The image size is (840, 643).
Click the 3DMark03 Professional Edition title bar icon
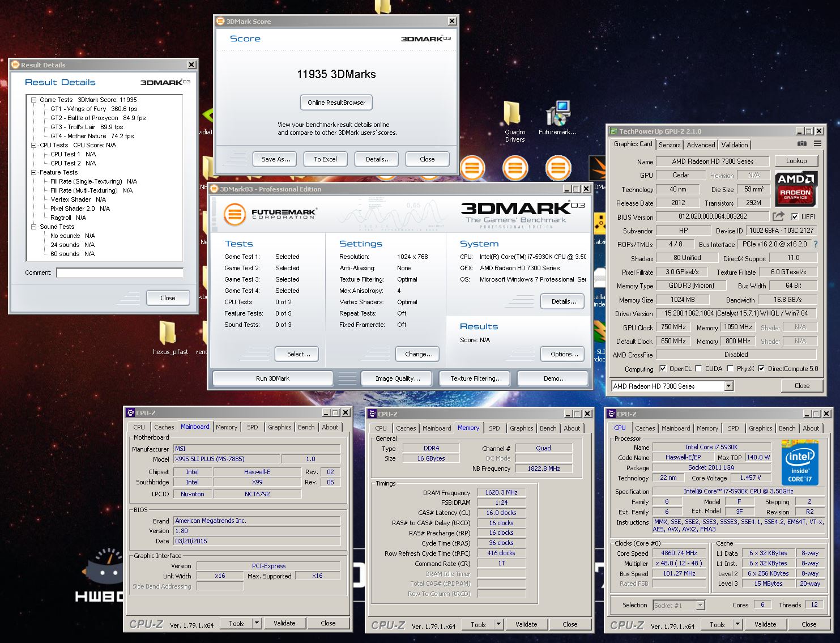coord(215,189)
